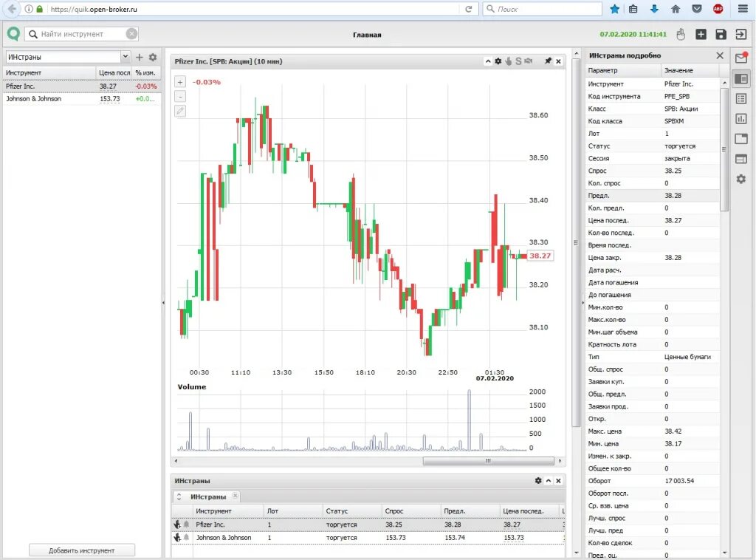The image size is (756, 560).
Task: Open chart settings gear icon
Action: pyautogui.click(x=498, y=61)
